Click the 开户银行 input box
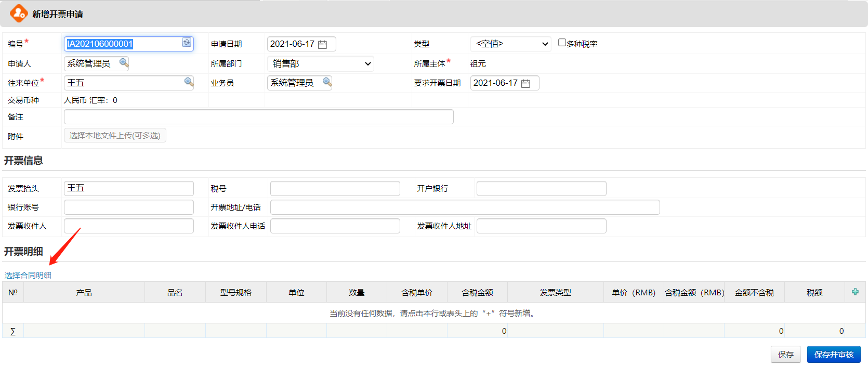This screenshot has width=868, height=365. (541, 188)
